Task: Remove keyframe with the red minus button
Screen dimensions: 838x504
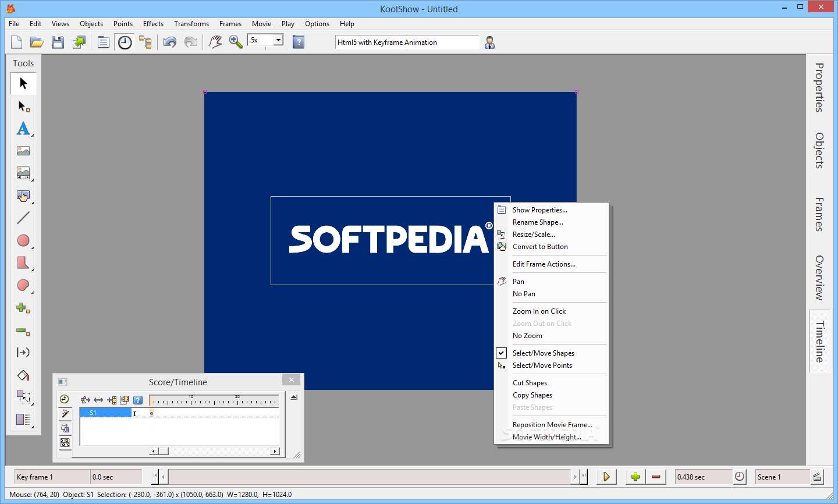Action: tap(656, 477)
